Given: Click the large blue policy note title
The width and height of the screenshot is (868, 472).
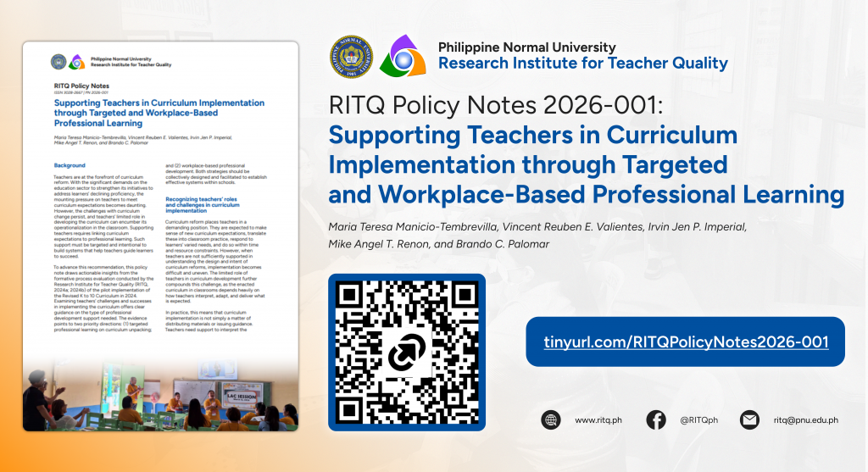Looking at the screenshot, I should [587, 165].
